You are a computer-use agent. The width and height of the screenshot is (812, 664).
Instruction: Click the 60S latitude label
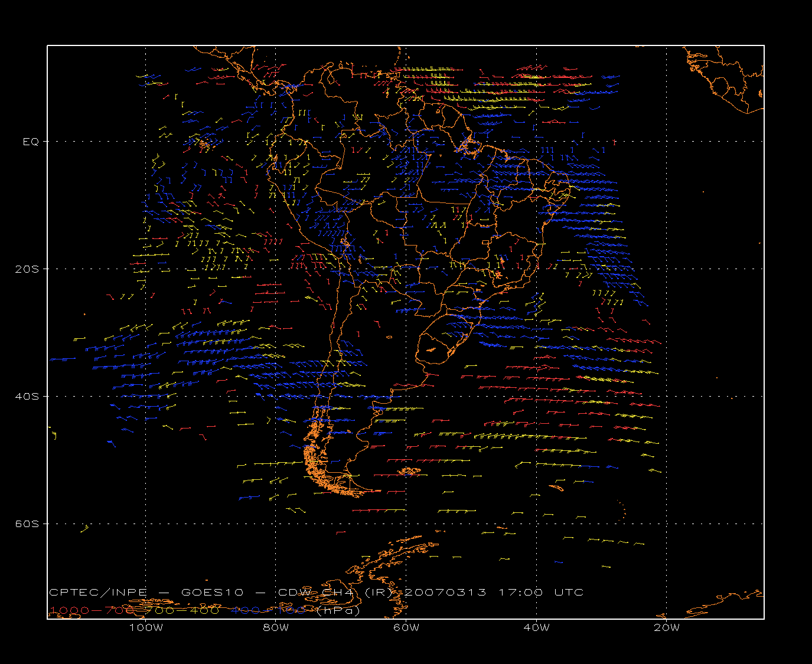point(27,524)
